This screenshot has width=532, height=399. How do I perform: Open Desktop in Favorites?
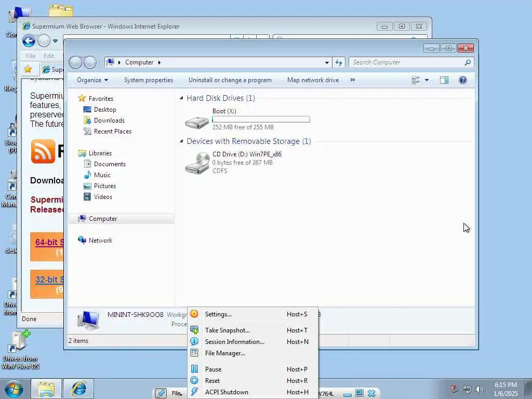point(105,110)
